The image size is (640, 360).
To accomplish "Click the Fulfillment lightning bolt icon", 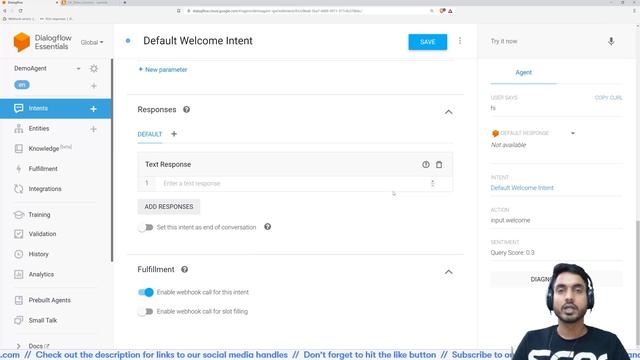I will pyautogui.click(x=18, y=169).
